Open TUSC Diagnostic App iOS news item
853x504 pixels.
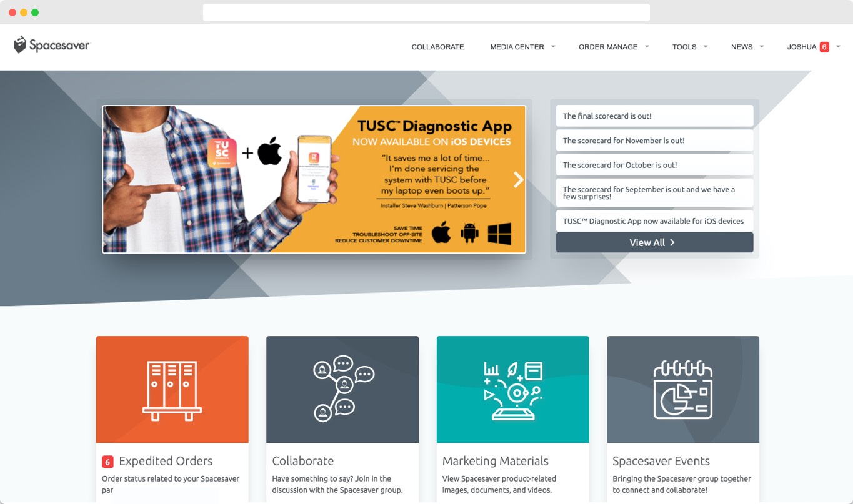[654, 221]
